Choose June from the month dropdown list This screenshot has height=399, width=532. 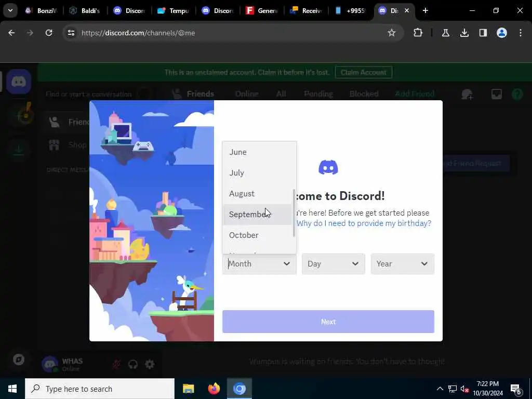(x=258, y=152)
